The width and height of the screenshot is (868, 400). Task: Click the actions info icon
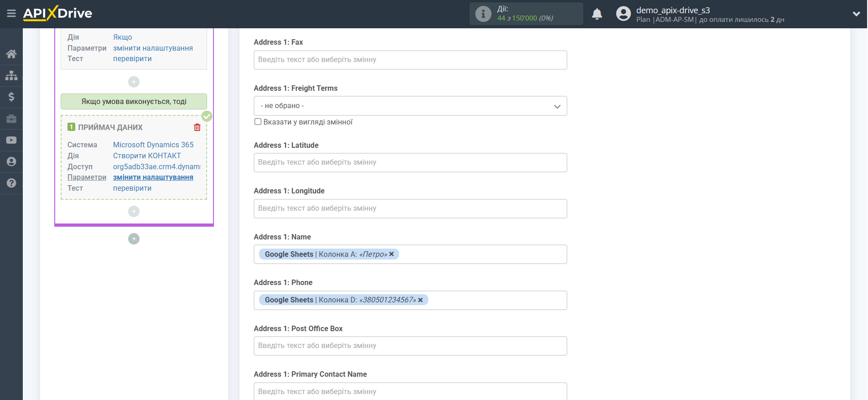coord(483,14)
